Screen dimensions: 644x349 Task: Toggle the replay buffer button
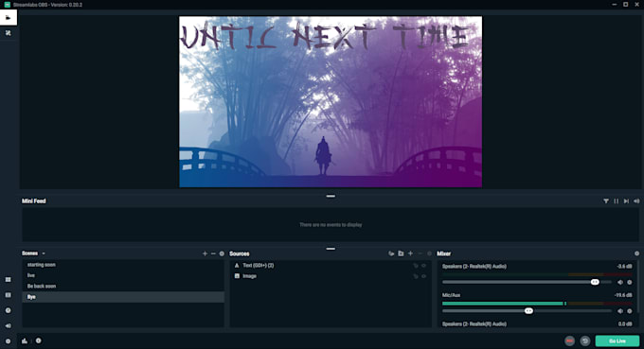(x=585, y=340)
